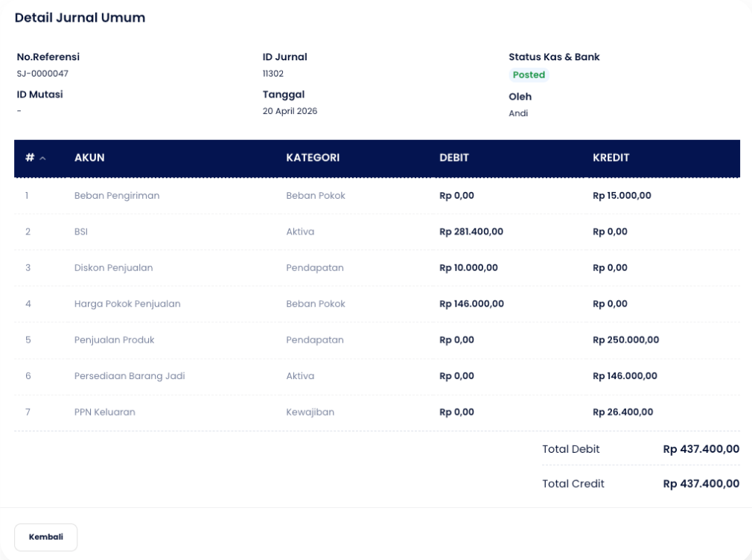Viewport: 752px width, 560px height.
Task: Click the DEBIT column header
Action: (x=454, y=158)
